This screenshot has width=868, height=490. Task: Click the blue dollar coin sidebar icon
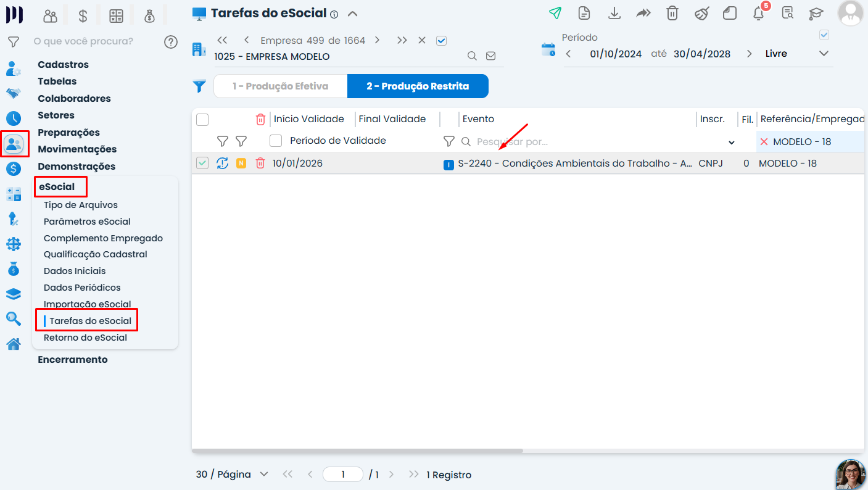pyautogui.click(x=14, y=168)
